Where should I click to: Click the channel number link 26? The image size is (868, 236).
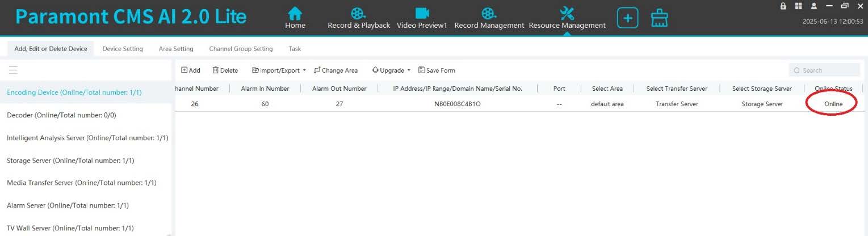tap(195, 104)
